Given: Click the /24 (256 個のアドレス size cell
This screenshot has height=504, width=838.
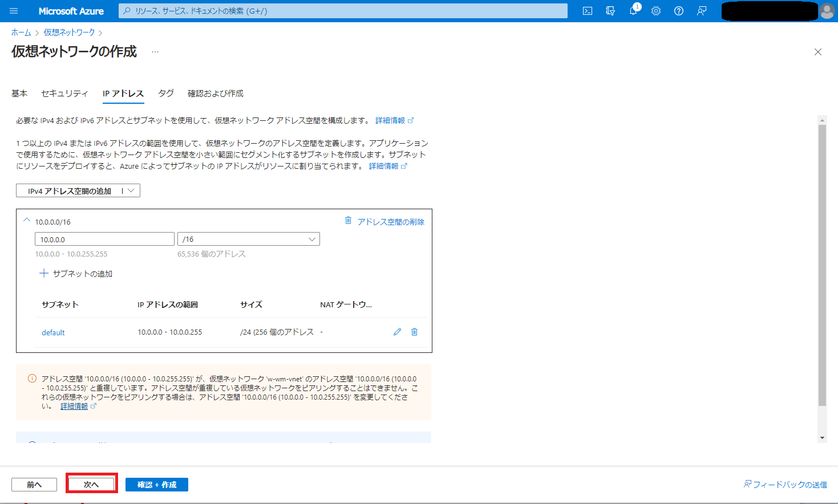Looking at the screenshot, I should click(x=277, y=332).
